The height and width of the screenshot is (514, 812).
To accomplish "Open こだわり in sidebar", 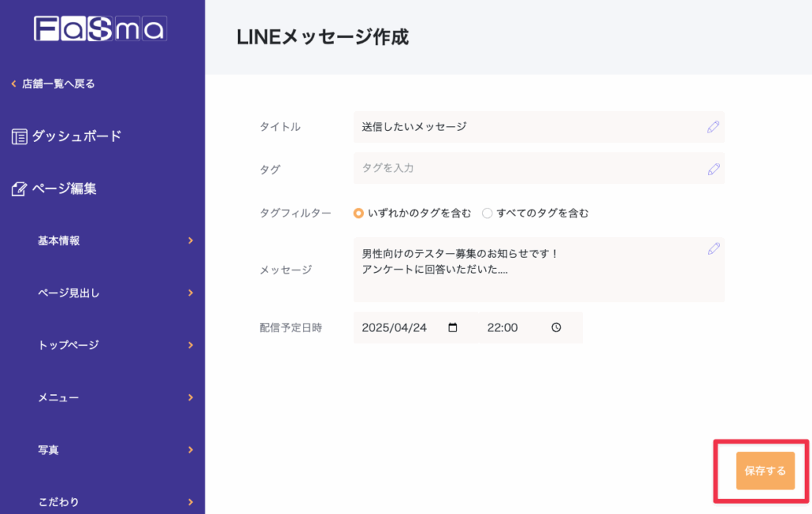I will pos(59,501).
